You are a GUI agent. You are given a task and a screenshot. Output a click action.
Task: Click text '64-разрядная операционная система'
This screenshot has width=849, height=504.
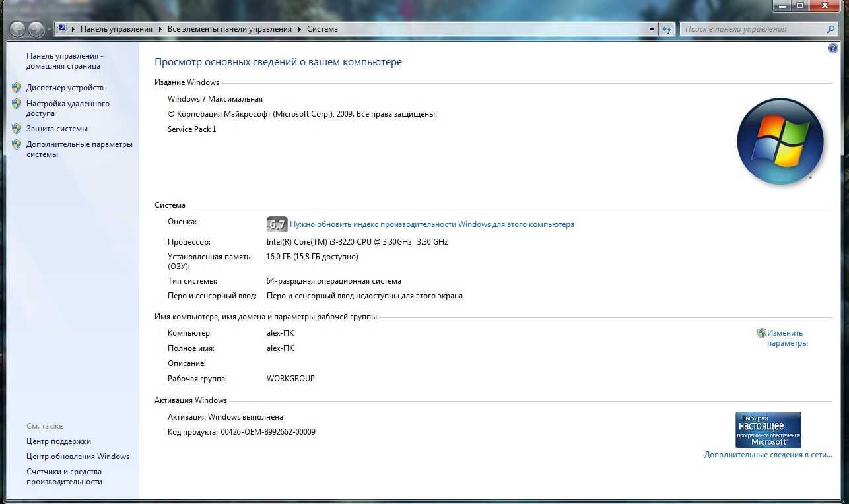(x=334, y=281)
